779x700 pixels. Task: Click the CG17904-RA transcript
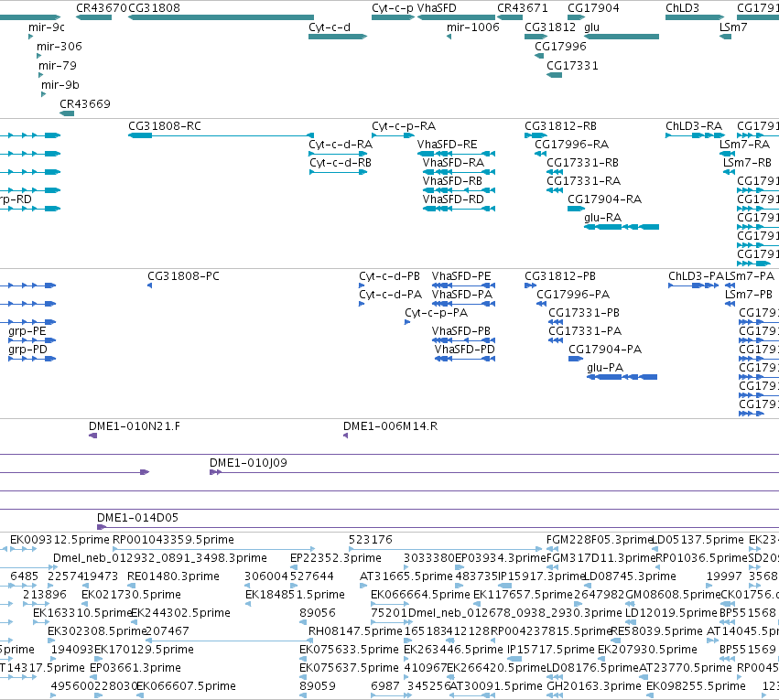coord(577,209)
